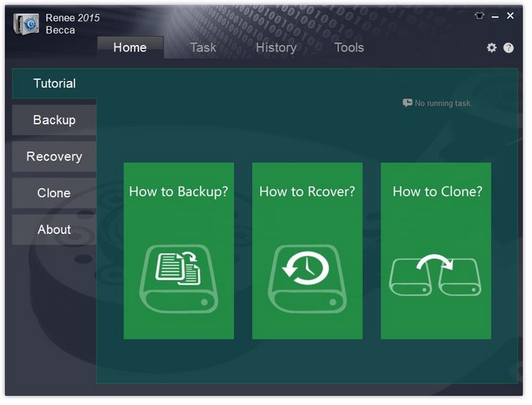The height and width of the screenshot is (405, 532).
Task: Go to the History tab
Action: point(276,47)
